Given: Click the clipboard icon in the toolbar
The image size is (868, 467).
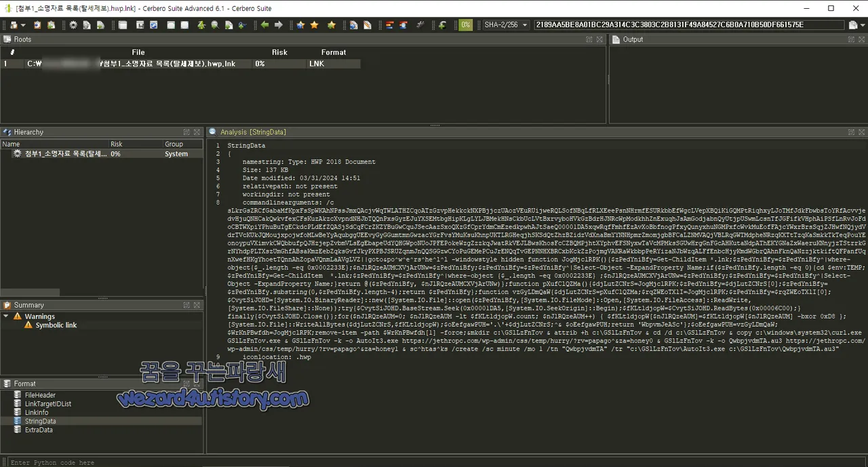Looking at the screenshot, I should (x=37, y=25).
